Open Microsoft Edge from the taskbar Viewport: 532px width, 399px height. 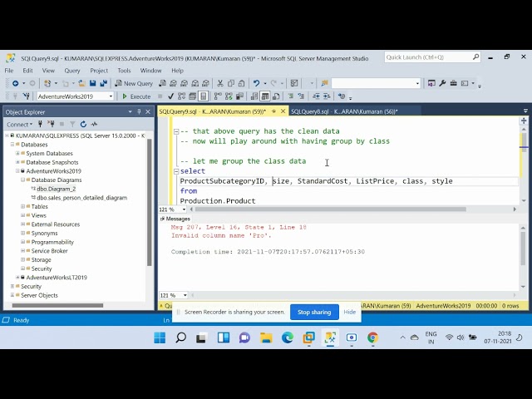tap(288, 337)
